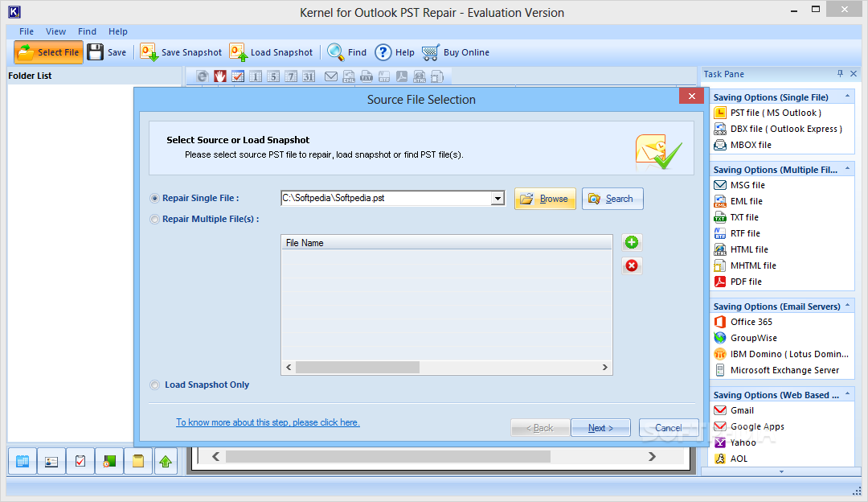
Task: Click the red X remove file icon
Action: tap(632, 266)
